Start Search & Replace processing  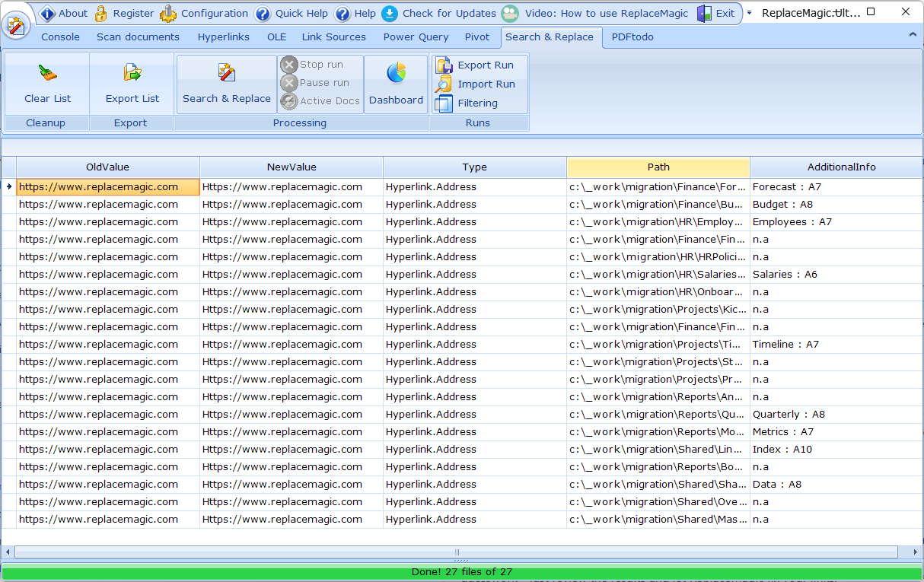tap(227, 84)
